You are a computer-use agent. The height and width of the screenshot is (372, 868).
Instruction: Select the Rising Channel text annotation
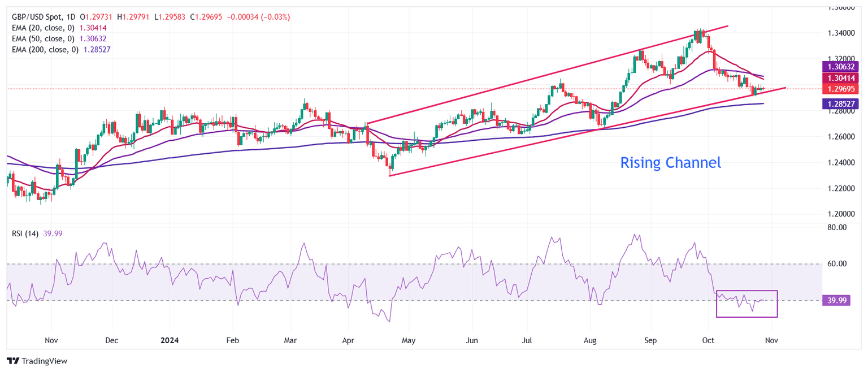coord(671,163)
